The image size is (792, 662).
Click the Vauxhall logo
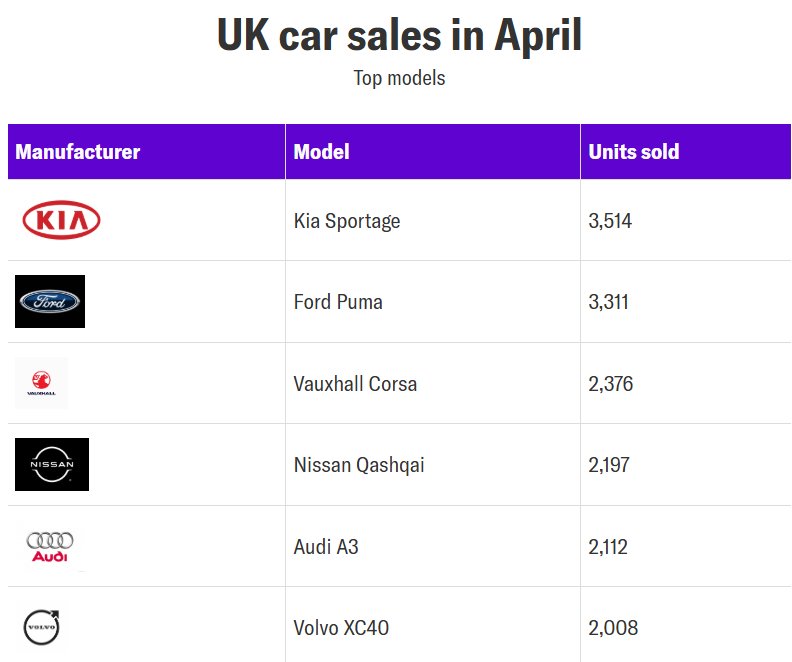[x=42, y=383]
